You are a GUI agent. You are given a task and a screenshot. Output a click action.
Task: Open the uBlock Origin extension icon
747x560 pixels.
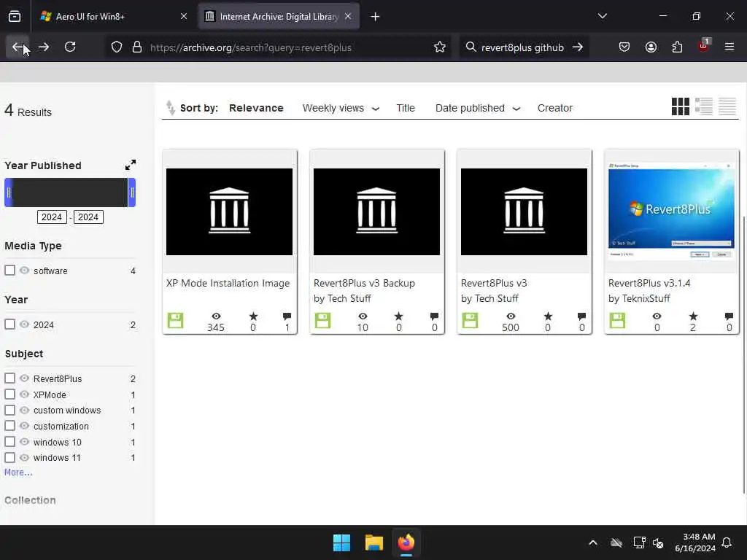coord(704,46)
